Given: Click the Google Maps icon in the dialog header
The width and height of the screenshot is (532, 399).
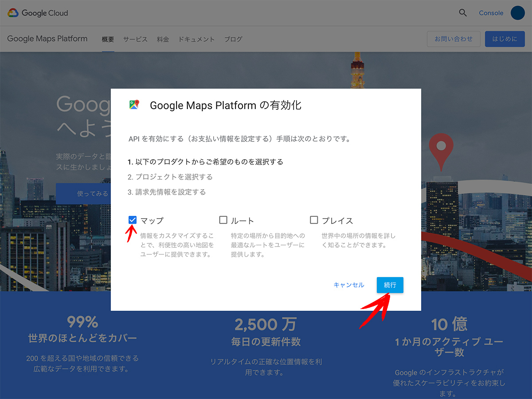Looking at the screenshot, I should point(133,105).
